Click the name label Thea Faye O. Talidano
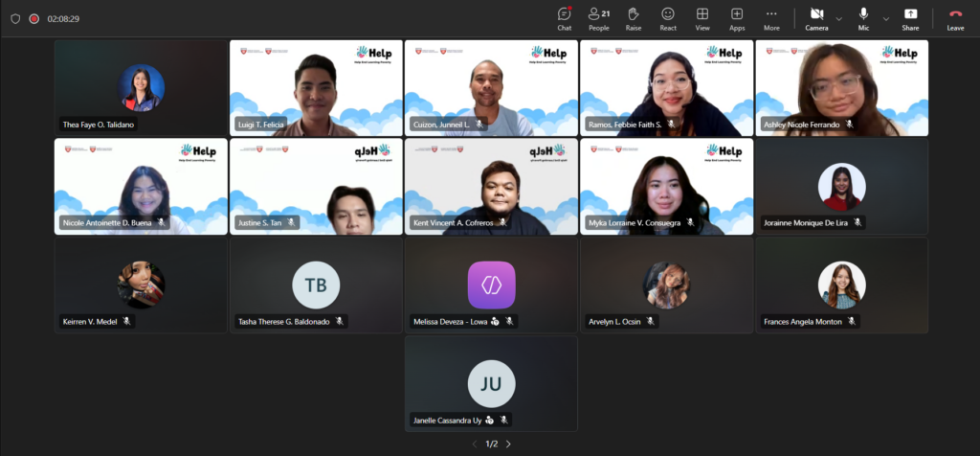Image resolution: width=980 pixels, height=456 pixels. click(x=99, y=125)
